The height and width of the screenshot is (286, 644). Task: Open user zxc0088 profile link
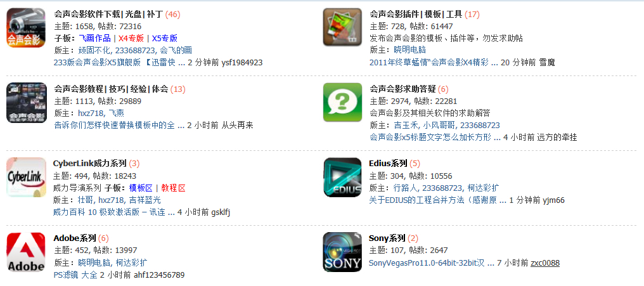(545, 263)
